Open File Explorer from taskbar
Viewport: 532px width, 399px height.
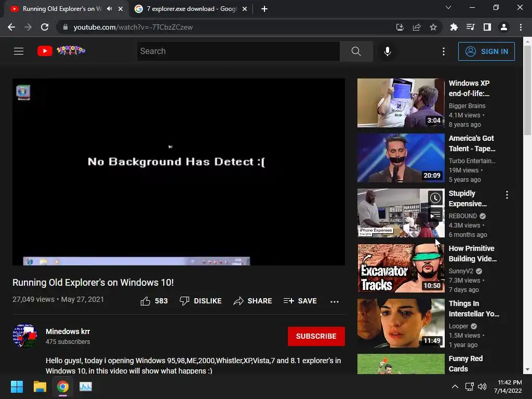click(x=39, y=387)
